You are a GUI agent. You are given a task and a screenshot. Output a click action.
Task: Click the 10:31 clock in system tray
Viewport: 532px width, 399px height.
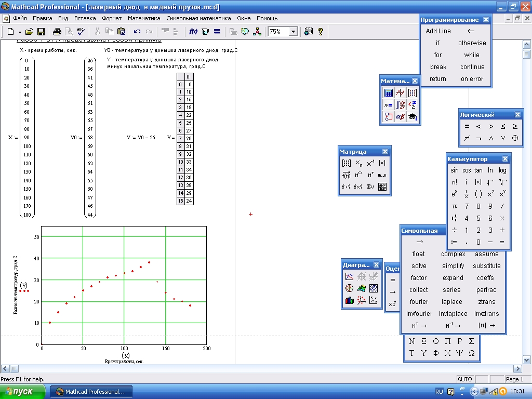(x=517, y=392)
